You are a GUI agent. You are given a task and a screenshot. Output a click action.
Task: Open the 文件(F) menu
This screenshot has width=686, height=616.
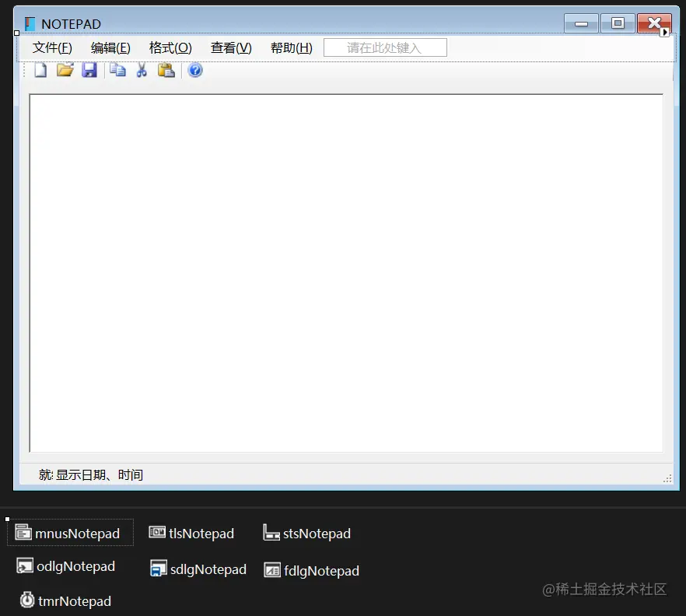click(x=52, y=47)
